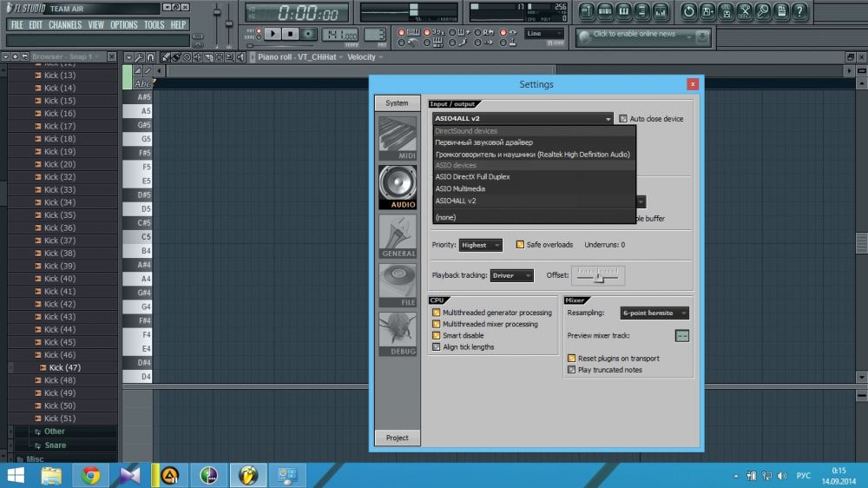Open the Line snap dropdown in toolbar

[544, 34]
